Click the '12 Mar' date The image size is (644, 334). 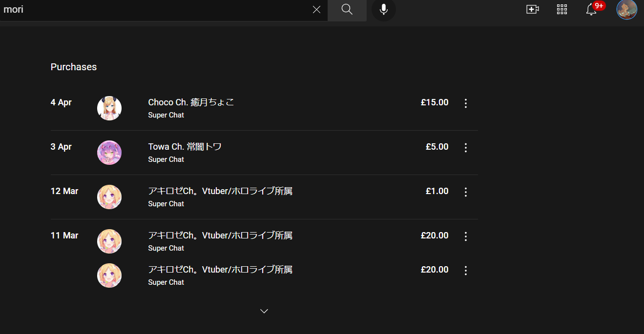(x=64, y=191)
